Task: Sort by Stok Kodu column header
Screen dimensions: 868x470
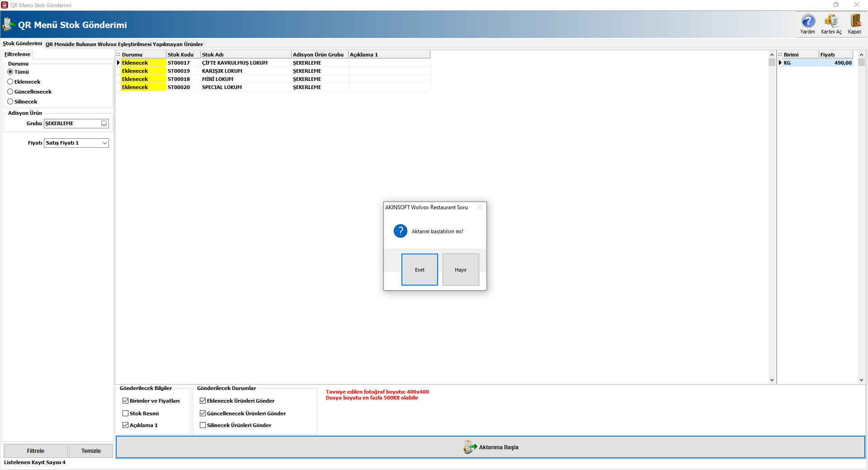Action: click(183, 55)
